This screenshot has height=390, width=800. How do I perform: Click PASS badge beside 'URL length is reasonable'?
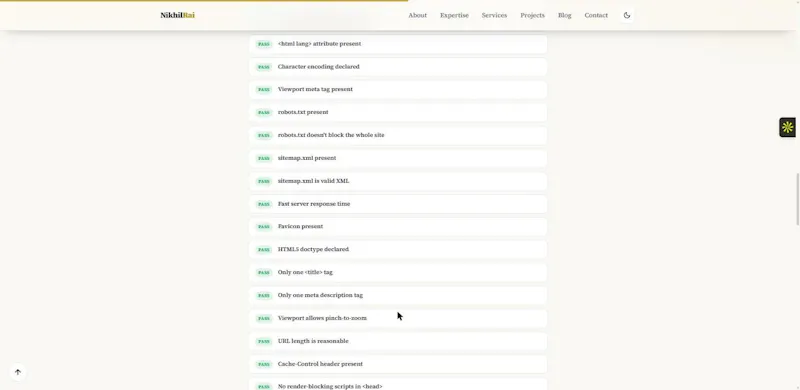[264, 342]
